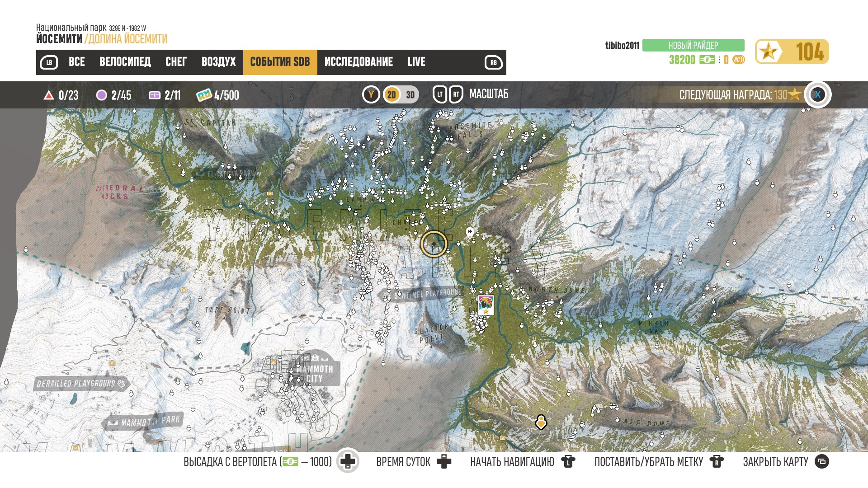The image size is (868, 488).
Task: Click the view button close-map icon
Action: click(822, 461)
